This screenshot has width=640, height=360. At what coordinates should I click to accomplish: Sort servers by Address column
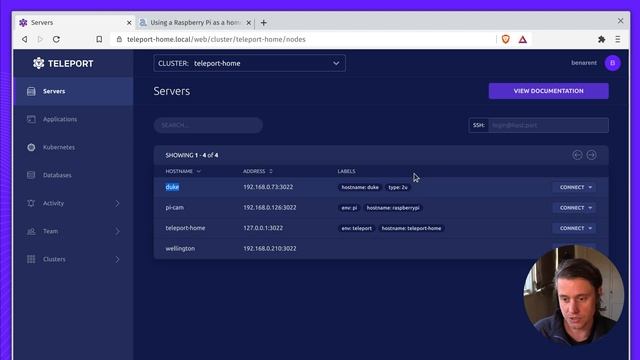(258, 171)
